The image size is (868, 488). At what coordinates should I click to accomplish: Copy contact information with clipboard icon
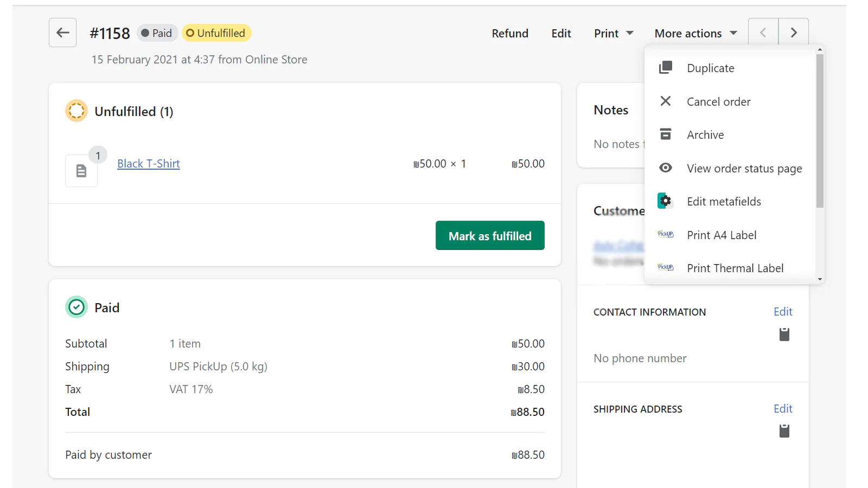pos(784,335)
